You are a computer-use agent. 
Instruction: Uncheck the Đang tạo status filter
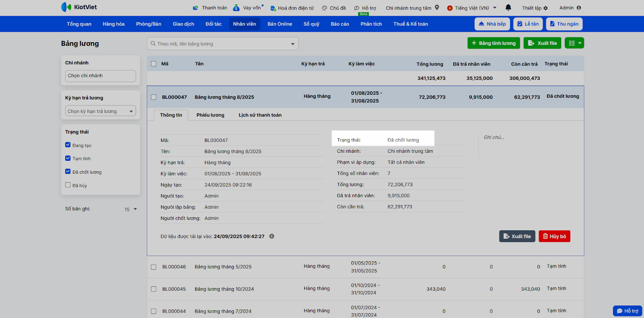[x=68, y=145]
